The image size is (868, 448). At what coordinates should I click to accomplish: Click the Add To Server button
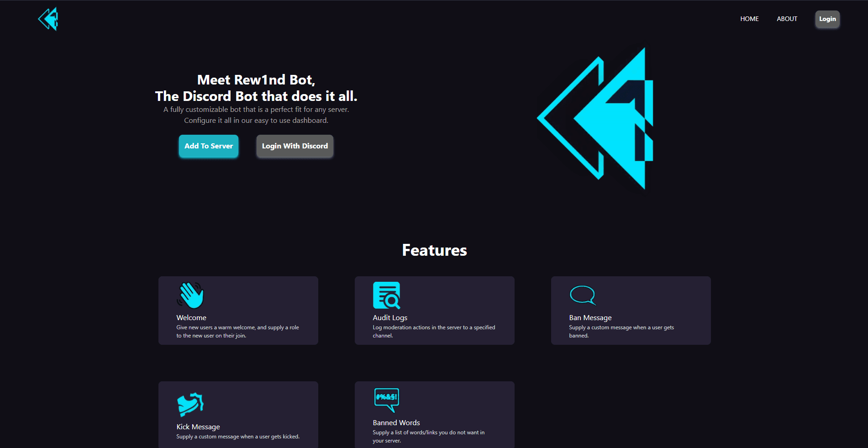pos(209,146)
